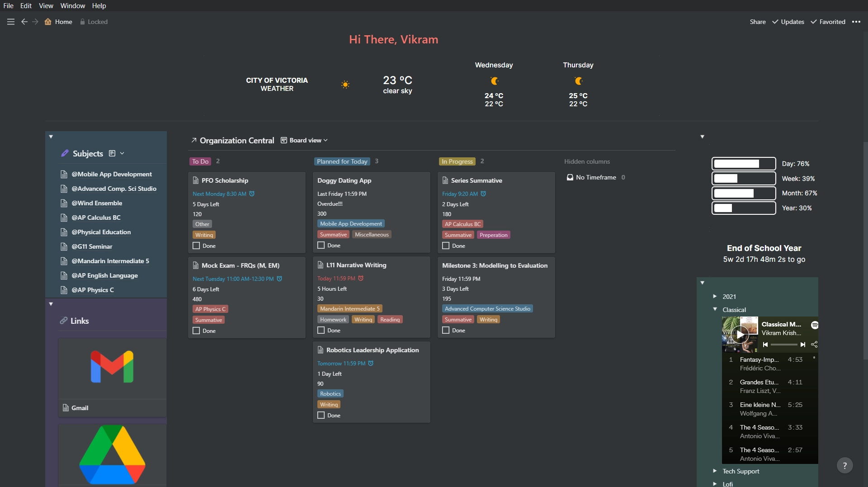Screen dimensions: 868x487
Task: Click the Spotify track progress bar
Action: (x=785, y=345)
